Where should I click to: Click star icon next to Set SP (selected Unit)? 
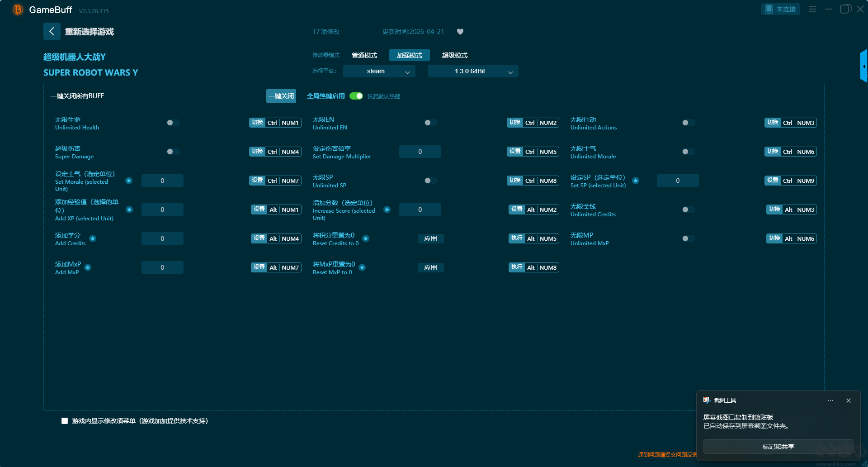[636, 181]
